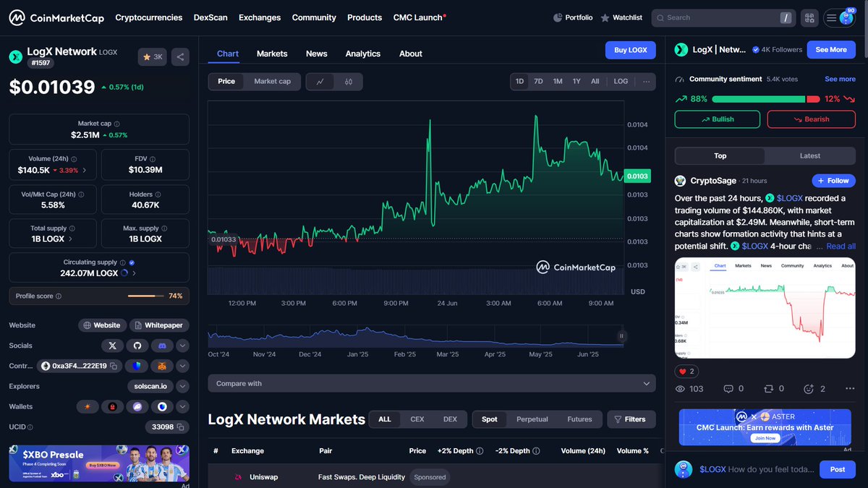Expand the Contracts dropdown chevron
Screen dimensions: 868x488
182,366
